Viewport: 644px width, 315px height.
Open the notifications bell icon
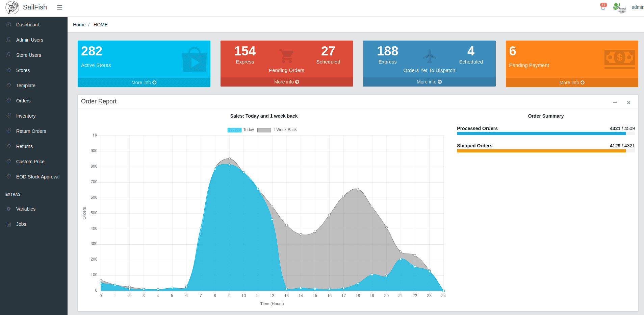(603, 7)
